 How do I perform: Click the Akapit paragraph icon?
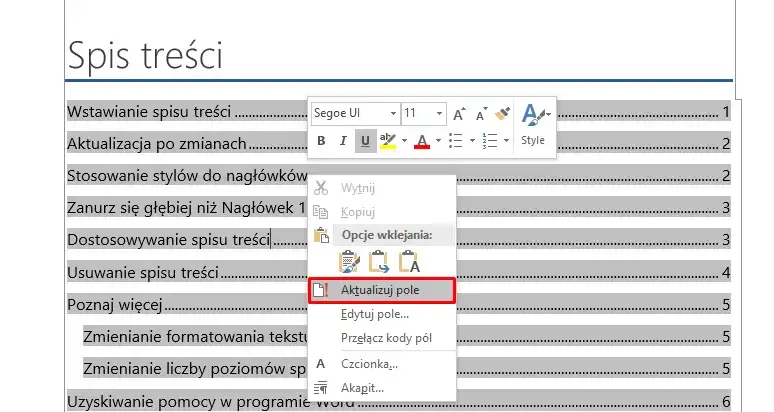[x=321, y=388]
